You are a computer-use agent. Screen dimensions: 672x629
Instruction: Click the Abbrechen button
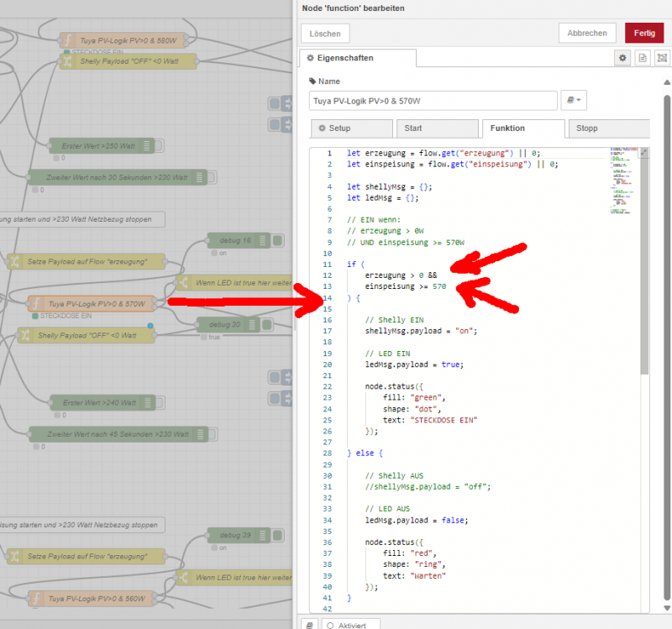[587, 33]
